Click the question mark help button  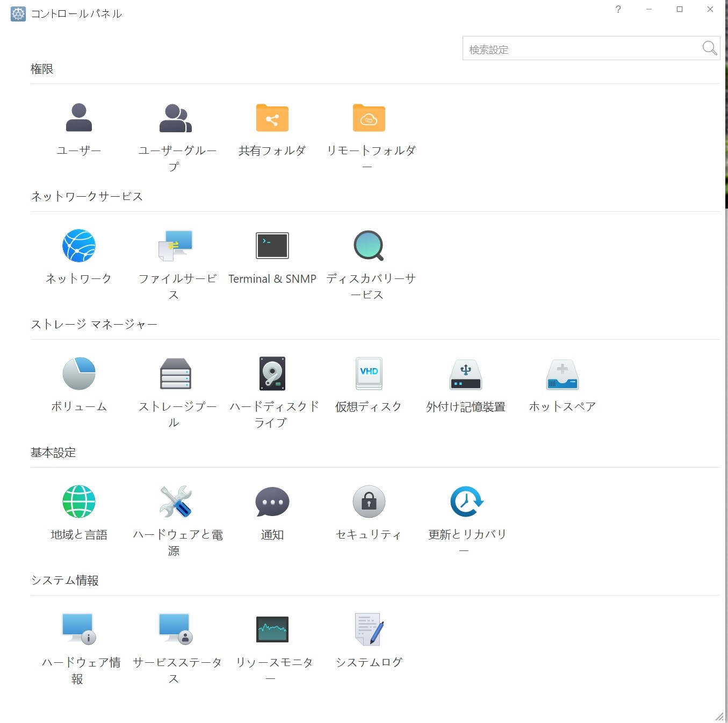click(x=618, y=9)
